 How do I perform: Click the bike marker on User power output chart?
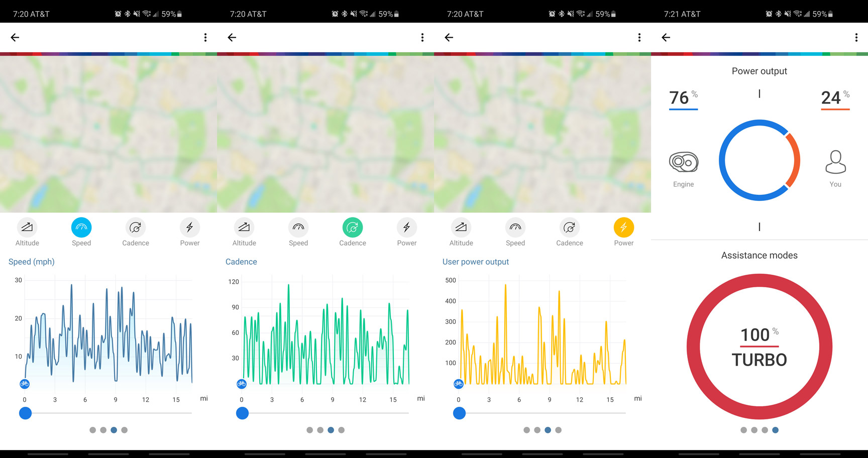[458, 384]
